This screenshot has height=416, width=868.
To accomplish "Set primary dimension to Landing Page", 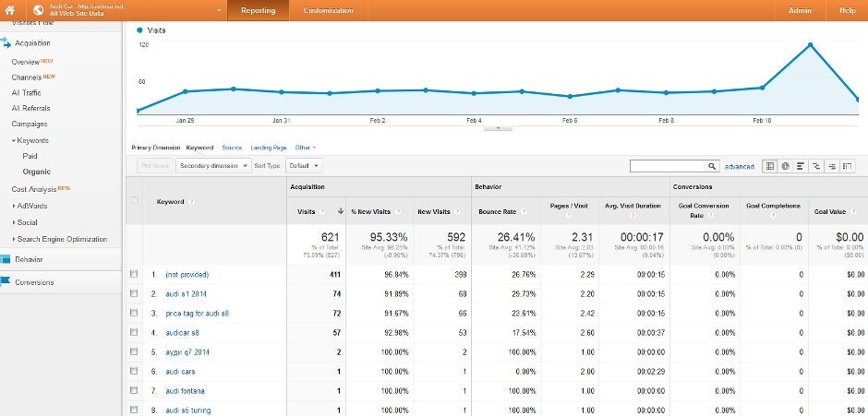I will 269,148.
